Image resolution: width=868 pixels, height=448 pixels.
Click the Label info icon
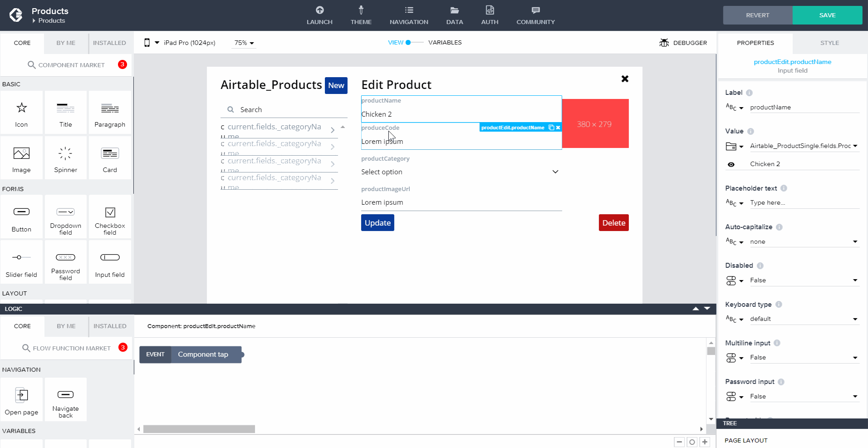(749, 93)
